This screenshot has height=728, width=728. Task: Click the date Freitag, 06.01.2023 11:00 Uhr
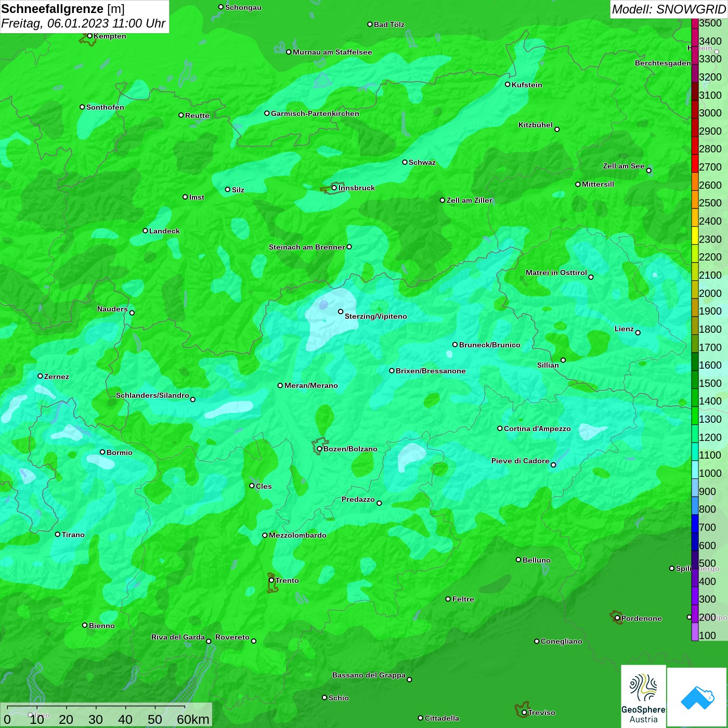tap(83, 24)
